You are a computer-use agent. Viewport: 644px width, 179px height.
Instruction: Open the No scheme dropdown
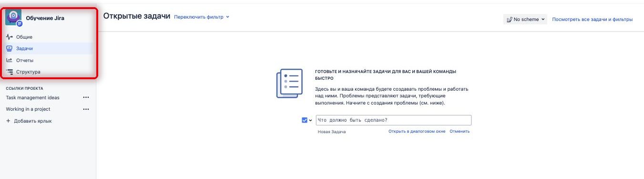pos(525,20)
